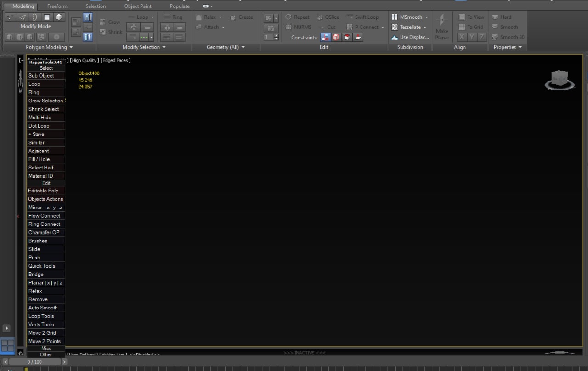588x371 pixels.
Task: Step time slider forward with right arrow
Action: [64, 362]
